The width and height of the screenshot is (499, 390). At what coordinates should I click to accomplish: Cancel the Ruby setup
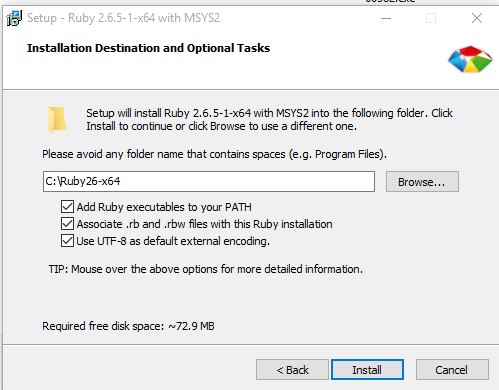click(x=452, y=370)
